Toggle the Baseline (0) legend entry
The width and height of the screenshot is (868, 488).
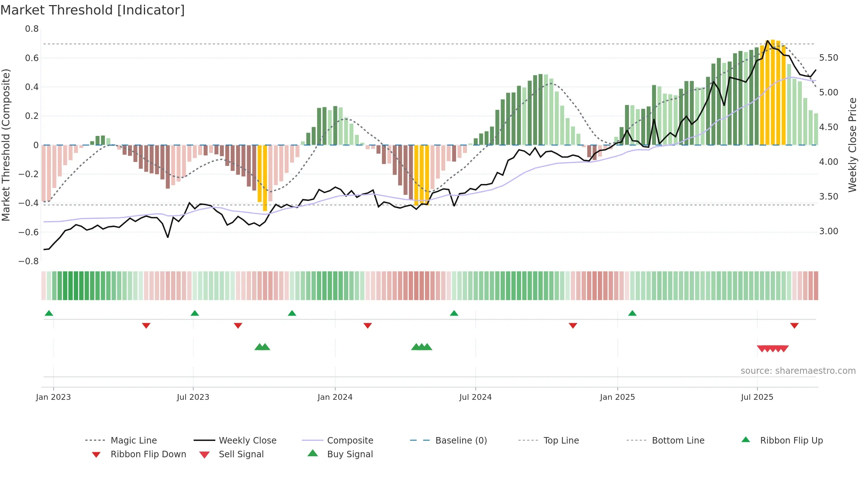pos(448,440)
